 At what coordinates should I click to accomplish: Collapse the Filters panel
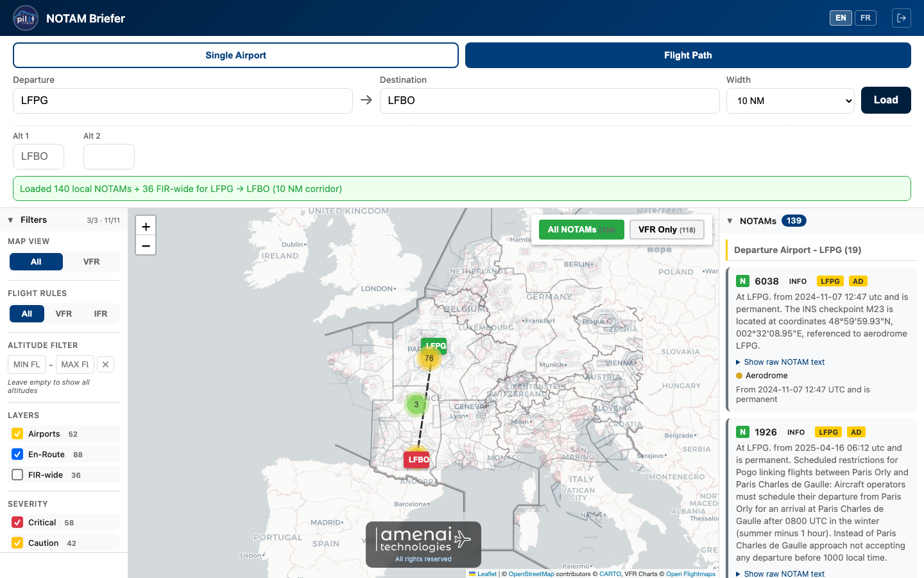pyautogui.click(x=11, y=220)
